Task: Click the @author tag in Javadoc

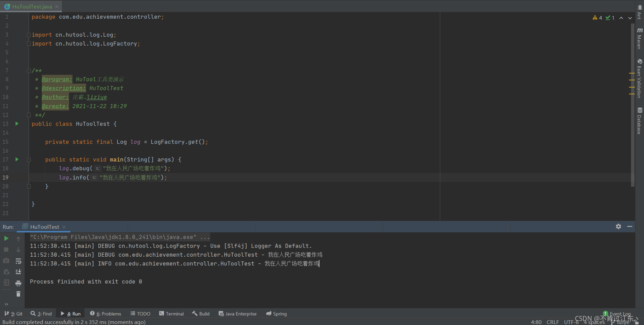Action: pos(55,97)
